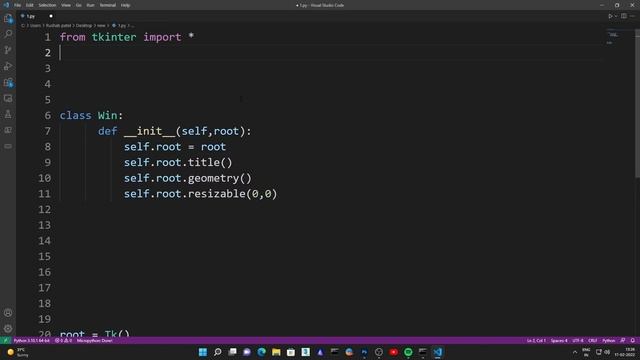
Task: Open the Edit menu
Action: (30, 5)
